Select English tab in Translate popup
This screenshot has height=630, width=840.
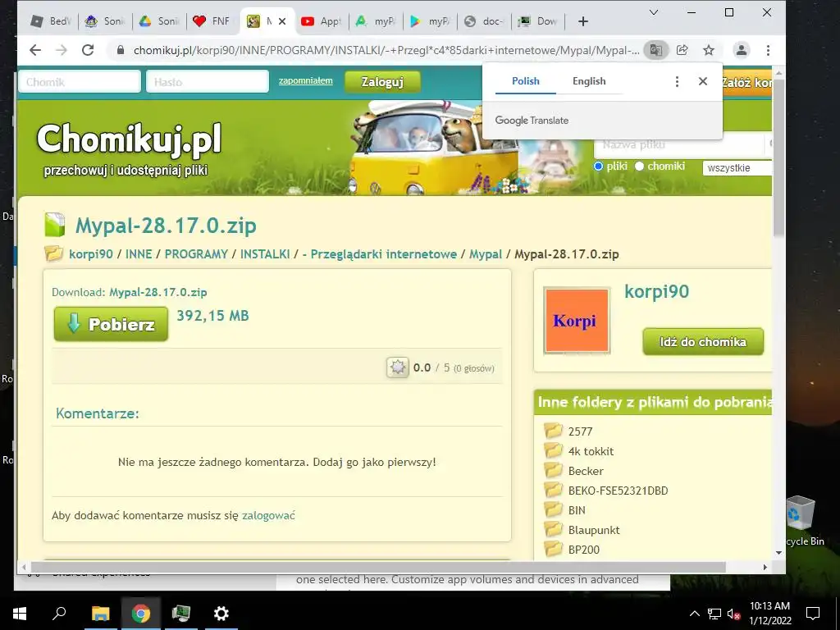click(x=589, y=81)
